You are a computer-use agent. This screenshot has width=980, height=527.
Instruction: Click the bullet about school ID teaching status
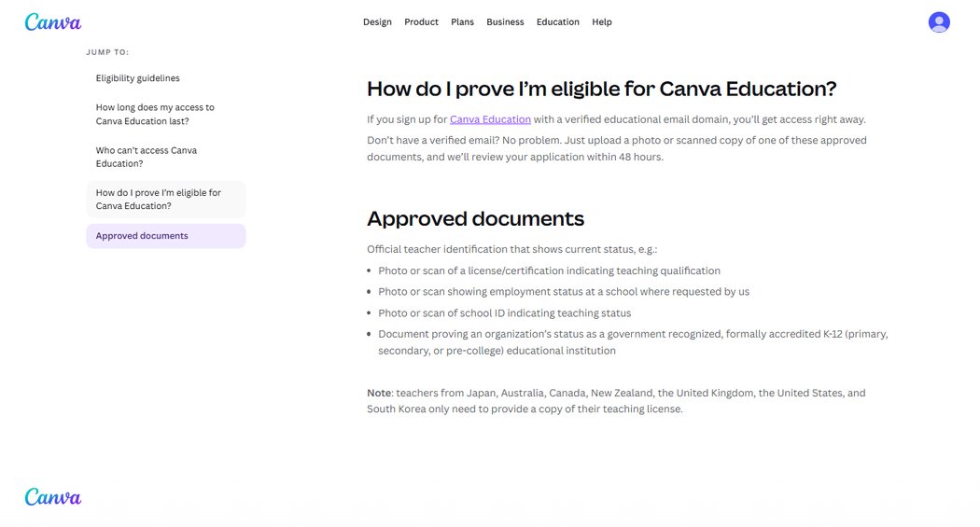(x=504, y=312)
